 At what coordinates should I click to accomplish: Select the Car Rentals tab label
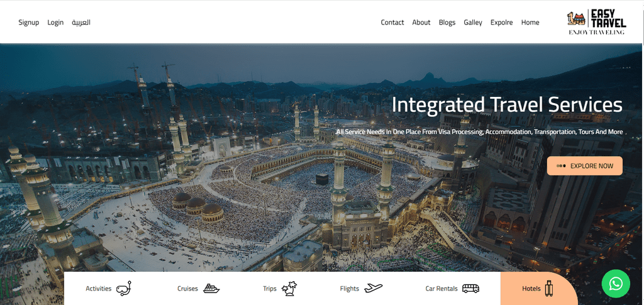(441, 289)
